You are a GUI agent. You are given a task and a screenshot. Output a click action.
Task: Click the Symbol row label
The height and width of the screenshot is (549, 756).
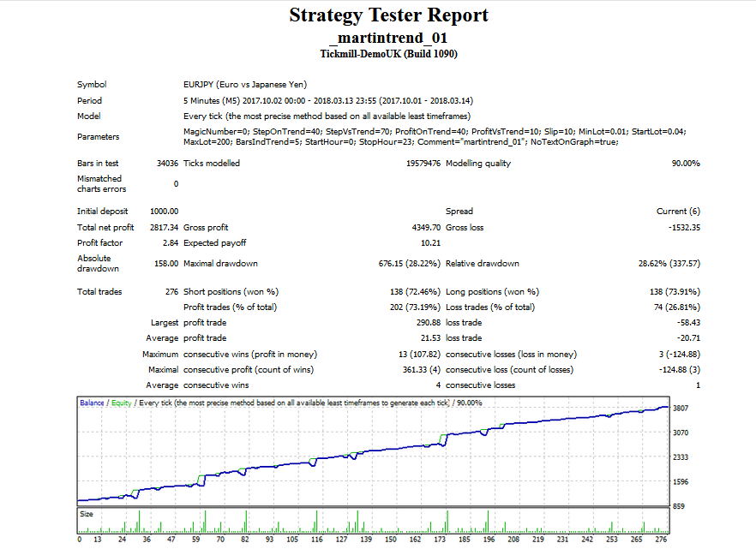click(92, 84)
